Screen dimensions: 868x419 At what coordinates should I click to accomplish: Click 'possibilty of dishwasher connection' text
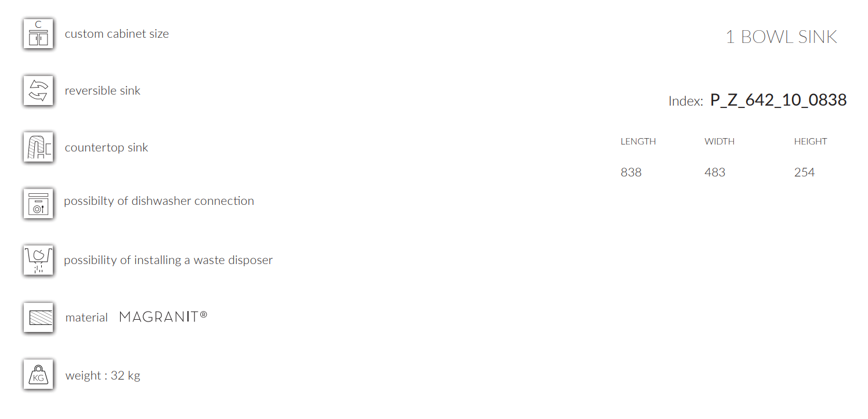[159, 201]
